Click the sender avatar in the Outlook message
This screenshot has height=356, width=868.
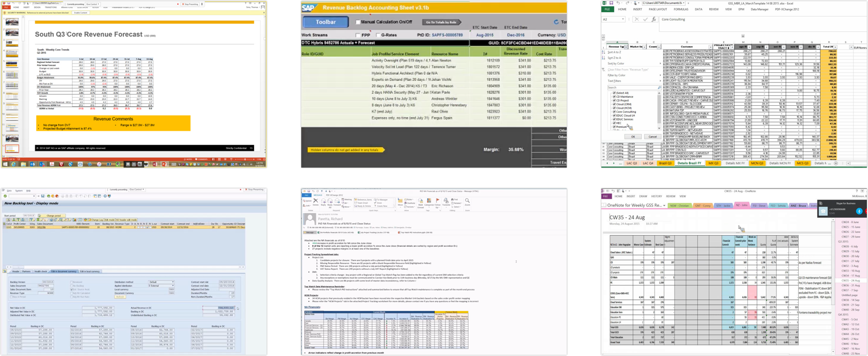pos(309,220)
